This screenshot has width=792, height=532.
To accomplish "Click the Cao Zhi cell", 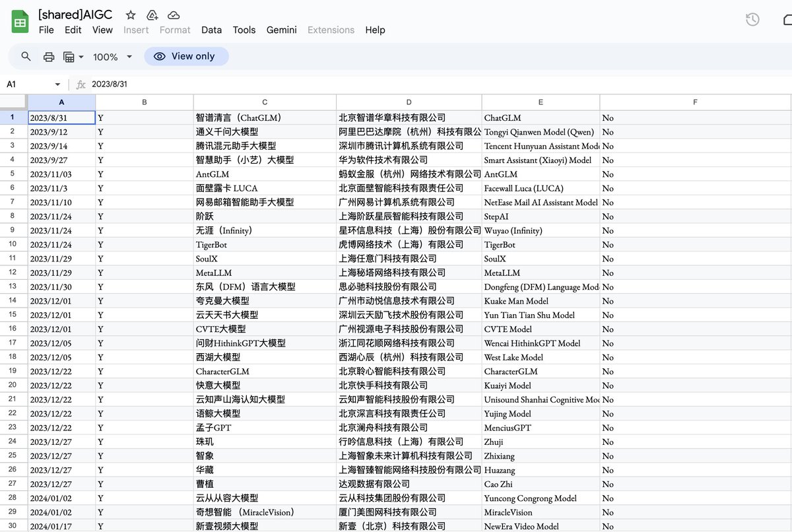I will point(541,484).
